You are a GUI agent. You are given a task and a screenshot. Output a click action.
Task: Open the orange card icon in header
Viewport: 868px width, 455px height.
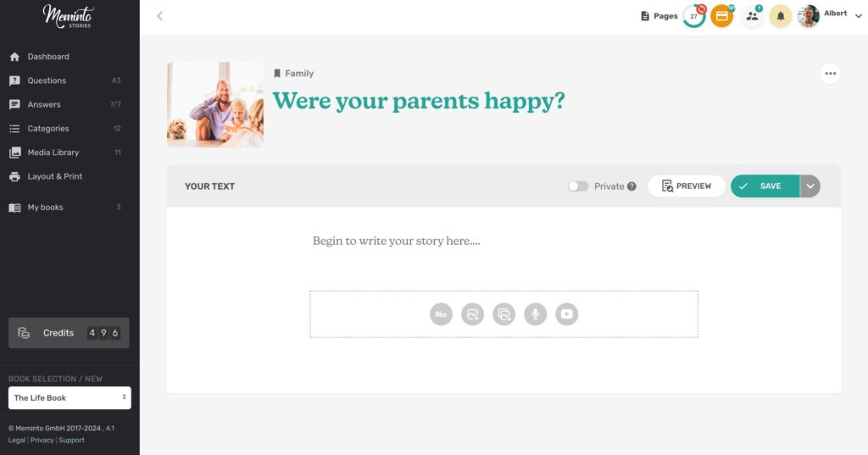click(722, 16)
